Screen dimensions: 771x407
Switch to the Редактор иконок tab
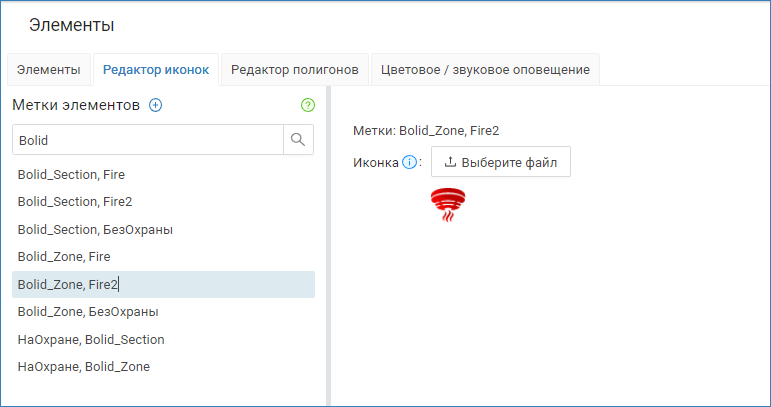pos(156,70)
